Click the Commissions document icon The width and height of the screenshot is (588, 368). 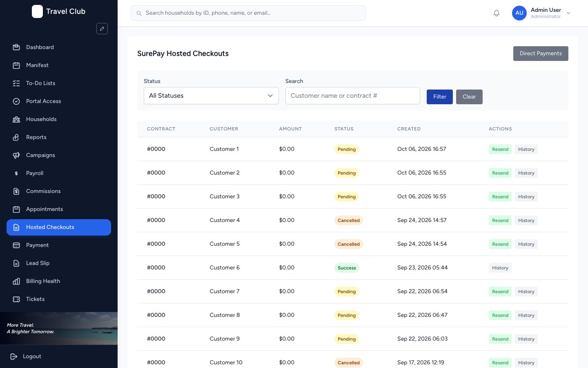16,191
